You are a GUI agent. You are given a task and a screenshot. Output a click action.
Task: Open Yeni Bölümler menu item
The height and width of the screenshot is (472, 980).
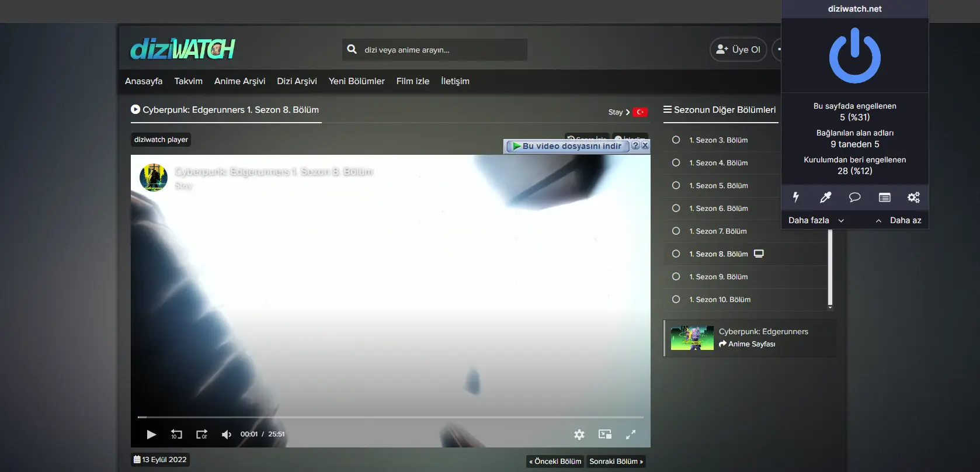point(356,81)
